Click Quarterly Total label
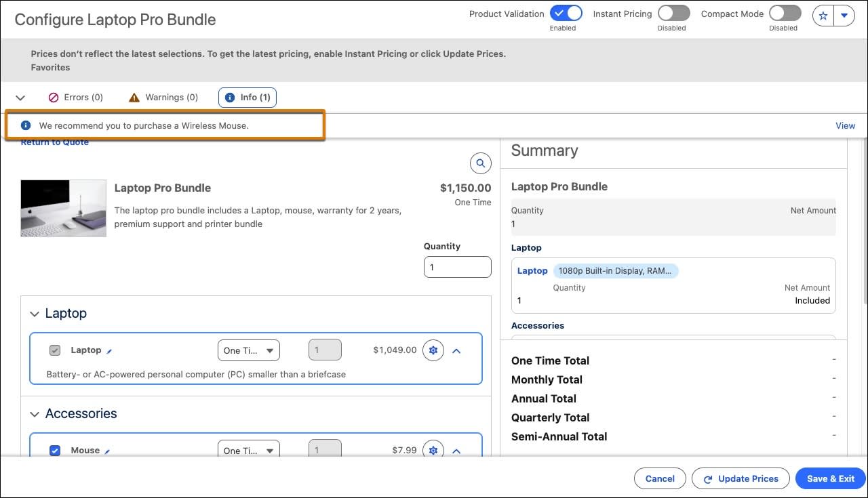 coord(550,417)
